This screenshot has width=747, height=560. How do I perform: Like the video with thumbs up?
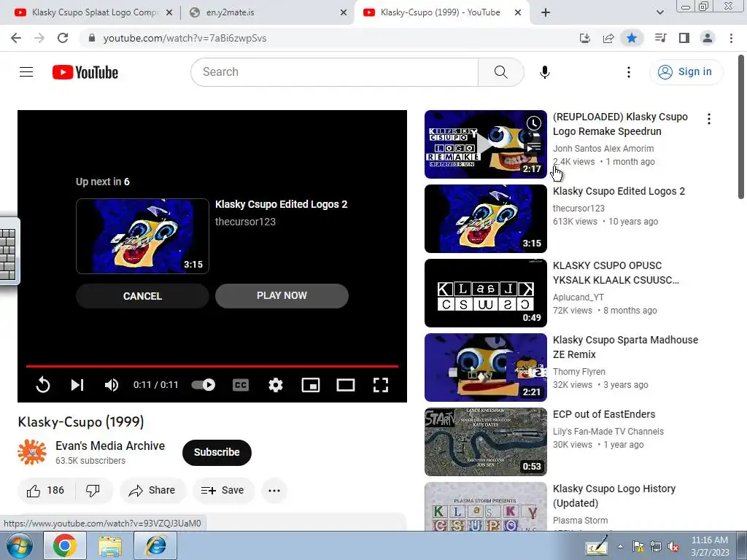tap(46, 491)
